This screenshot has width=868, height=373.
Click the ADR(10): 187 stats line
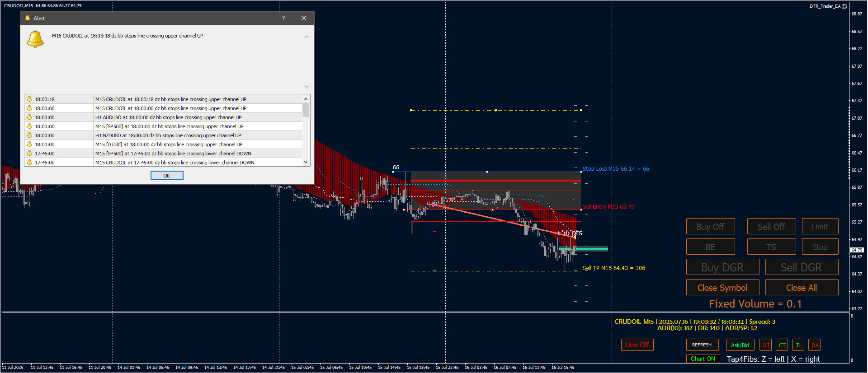707,328
